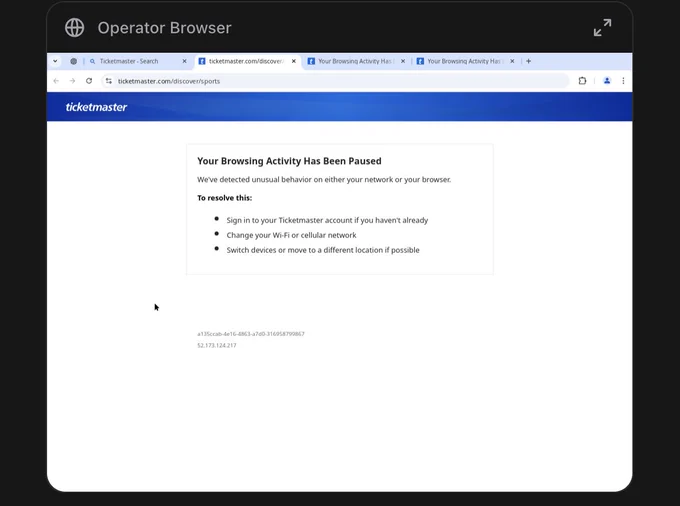
Task: Close the Ticketmaster - Search tab
Action: point(184,61)
